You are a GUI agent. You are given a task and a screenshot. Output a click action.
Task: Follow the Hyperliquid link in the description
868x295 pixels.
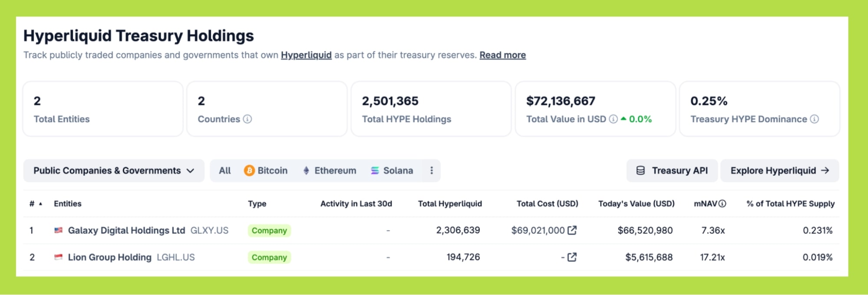click(306, 55)
